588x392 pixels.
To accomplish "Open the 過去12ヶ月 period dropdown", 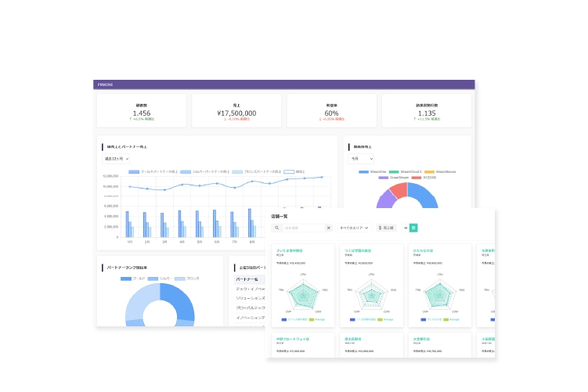I will [117, 159].
